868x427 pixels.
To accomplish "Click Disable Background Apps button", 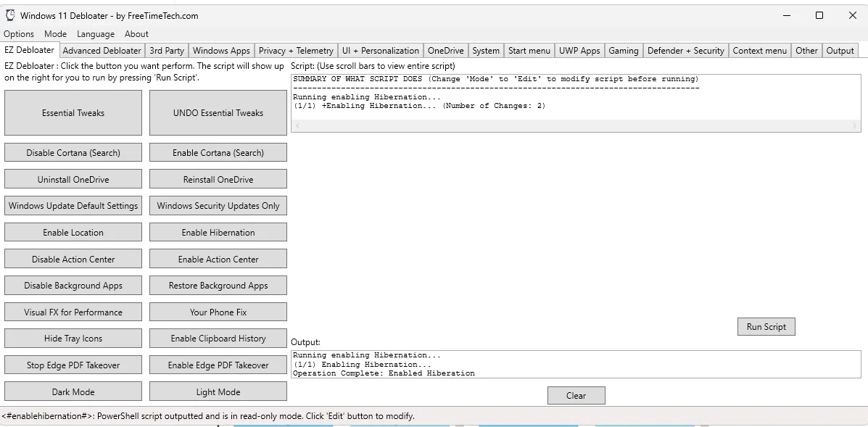I will pos(73,286).
